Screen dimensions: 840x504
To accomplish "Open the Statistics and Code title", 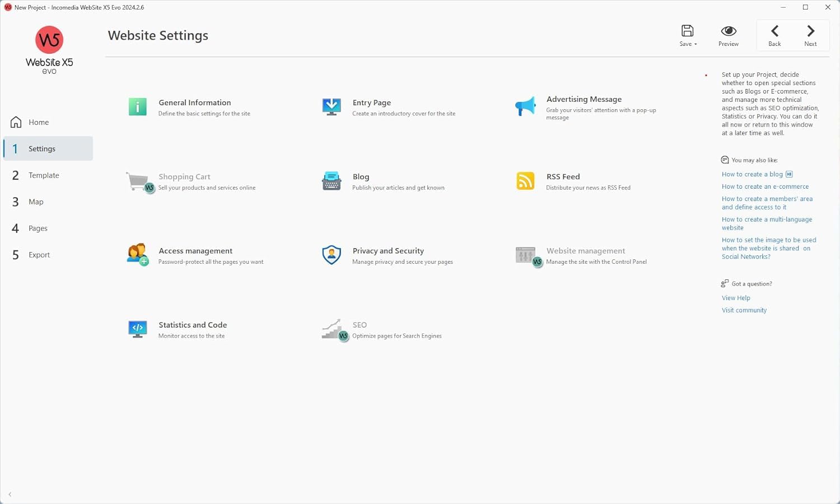I will [x=193, y=325].
